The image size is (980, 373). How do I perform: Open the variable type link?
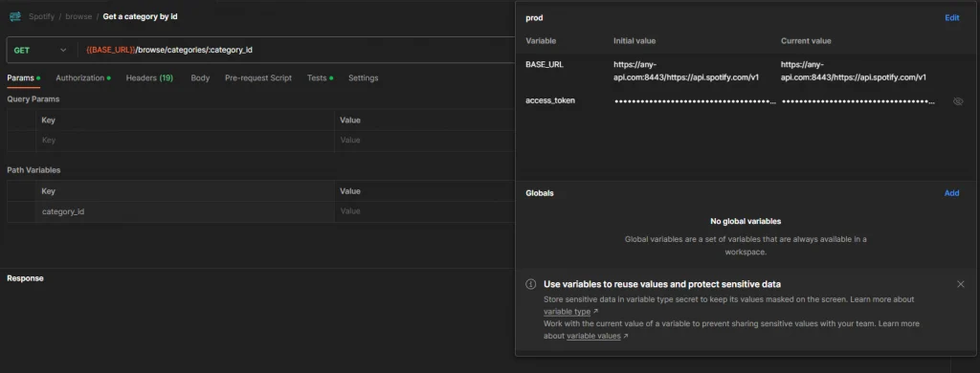570,312
